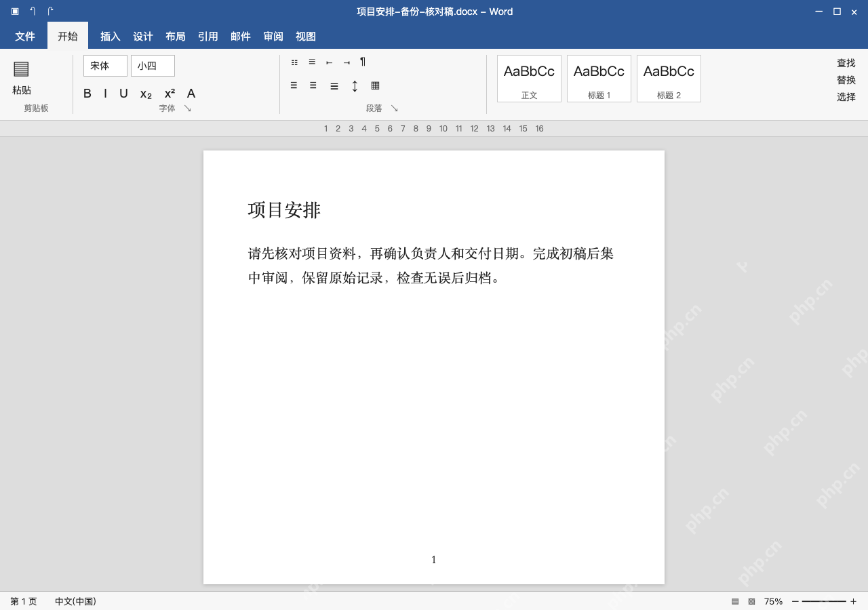The height and width of the screenshot is (610, 868).
Task: Switch to the 布局 tab
Action: click(176, 37)
